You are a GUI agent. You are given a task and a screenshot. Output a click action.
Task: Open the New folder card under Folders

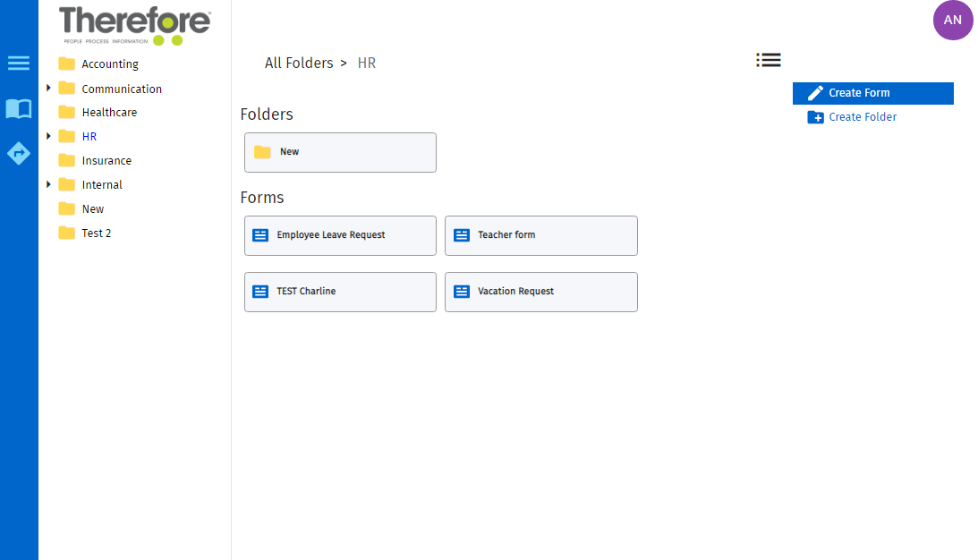340,152
